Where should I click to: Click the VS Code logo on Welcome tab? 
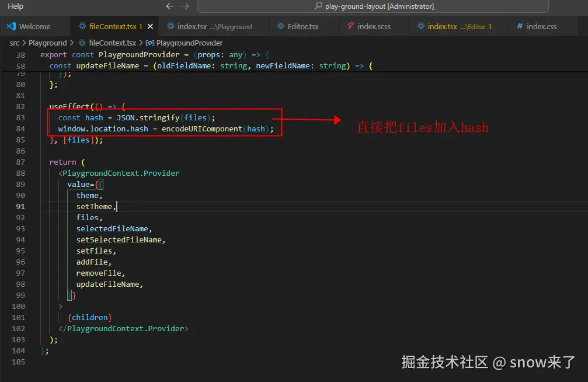coord(11,26)
